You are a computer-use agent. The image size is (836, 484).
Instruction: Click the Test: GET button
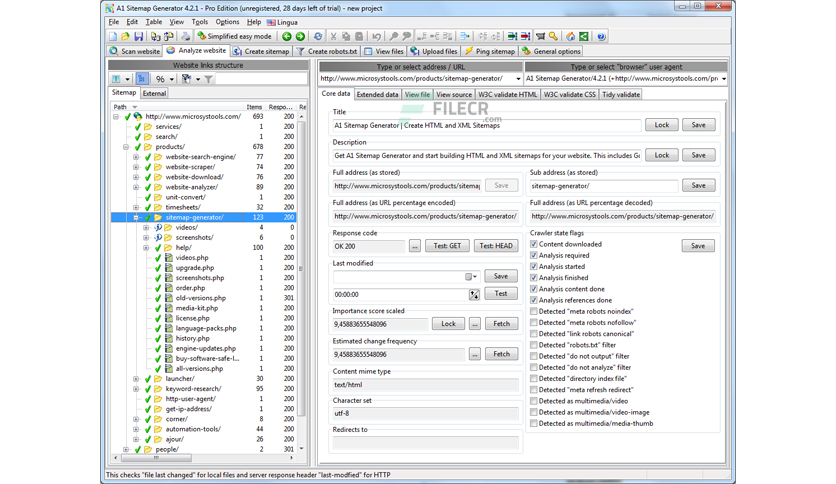[447, 246]
